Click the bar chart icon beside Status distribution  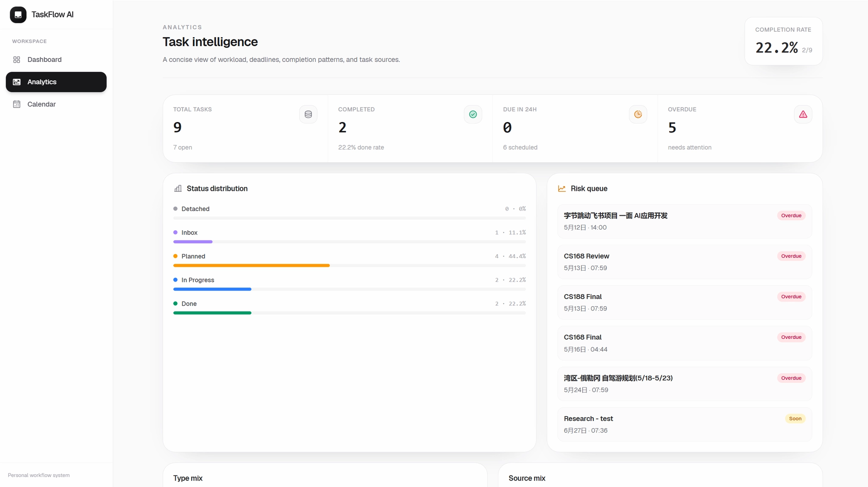(x=178, y=188)
